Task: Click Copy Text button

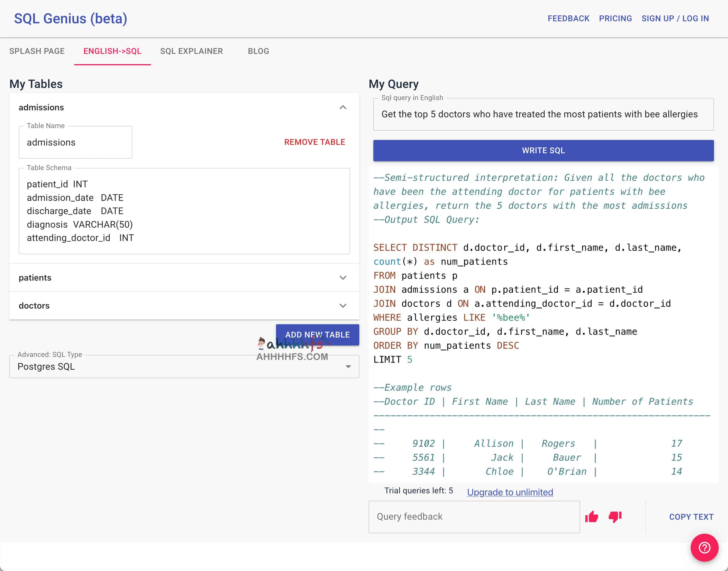Action: click(691, 517)
